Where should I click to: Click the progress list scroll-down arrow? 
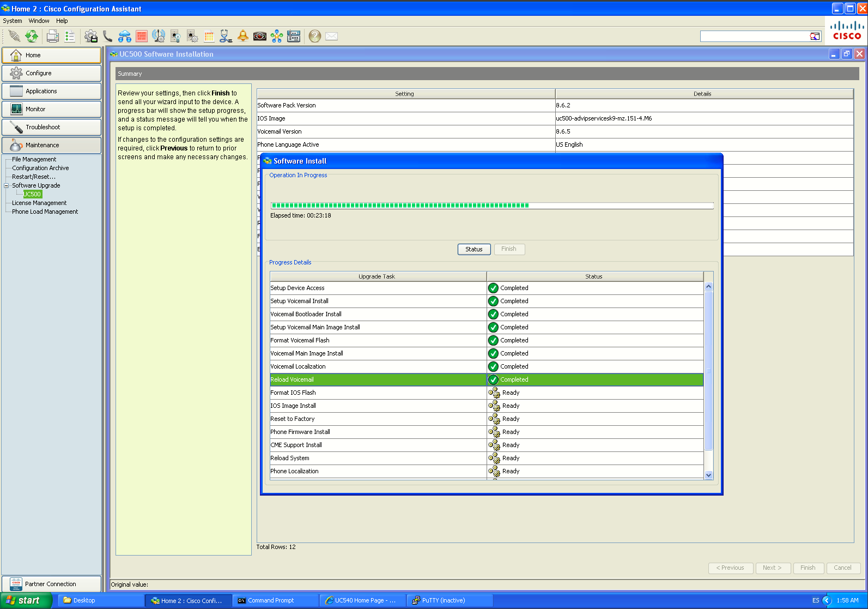709,475
